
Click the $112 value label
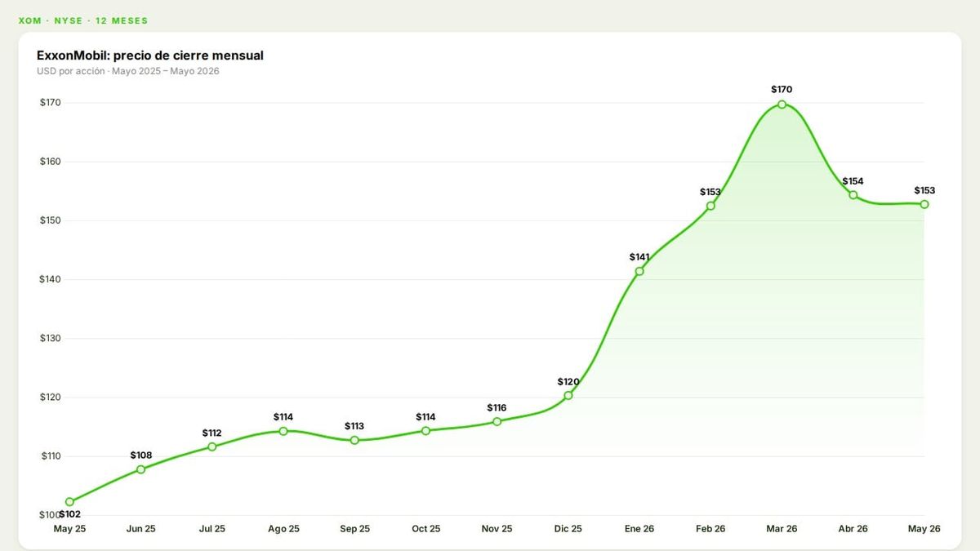212,433
